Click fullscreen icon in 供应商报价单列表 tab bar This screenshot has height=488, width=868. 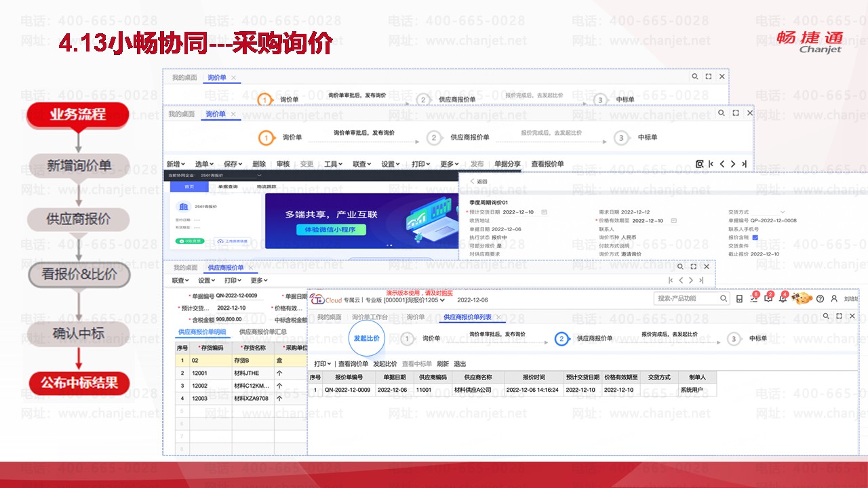pyautogui.click(x=839, y=317)
